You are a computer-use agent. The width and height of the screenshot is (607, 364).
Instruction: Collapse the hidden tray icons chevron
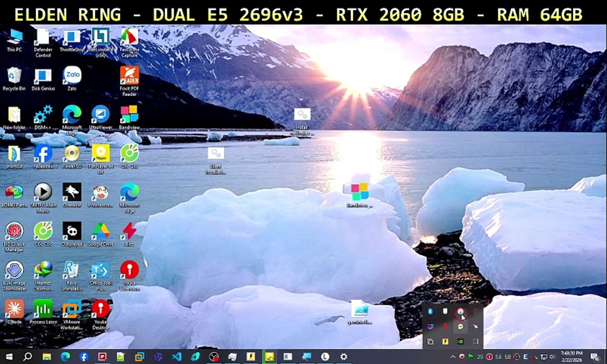(453, 356)
